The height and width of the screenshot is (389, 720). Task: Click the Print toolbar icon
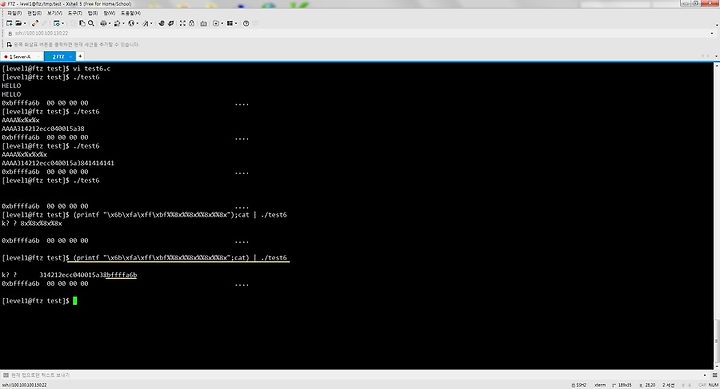103,23
